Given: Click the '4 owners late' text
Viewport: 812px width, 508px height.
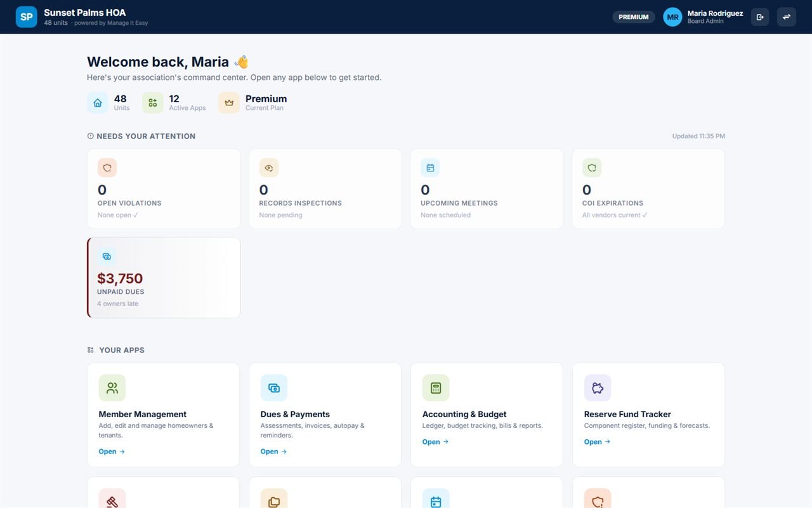Looking at the screenshot, I should pos(118,304).
